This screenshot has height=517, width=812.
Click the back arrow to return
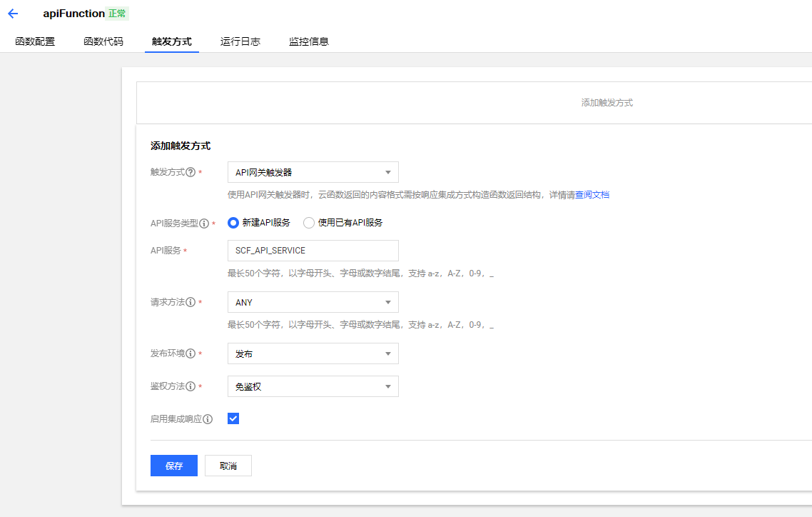tap(12, 13)
